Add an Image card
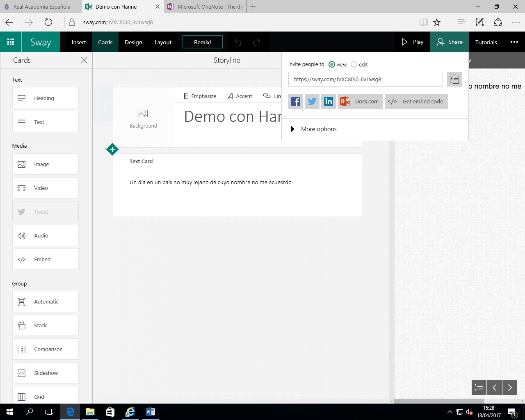 click(46, 164)
